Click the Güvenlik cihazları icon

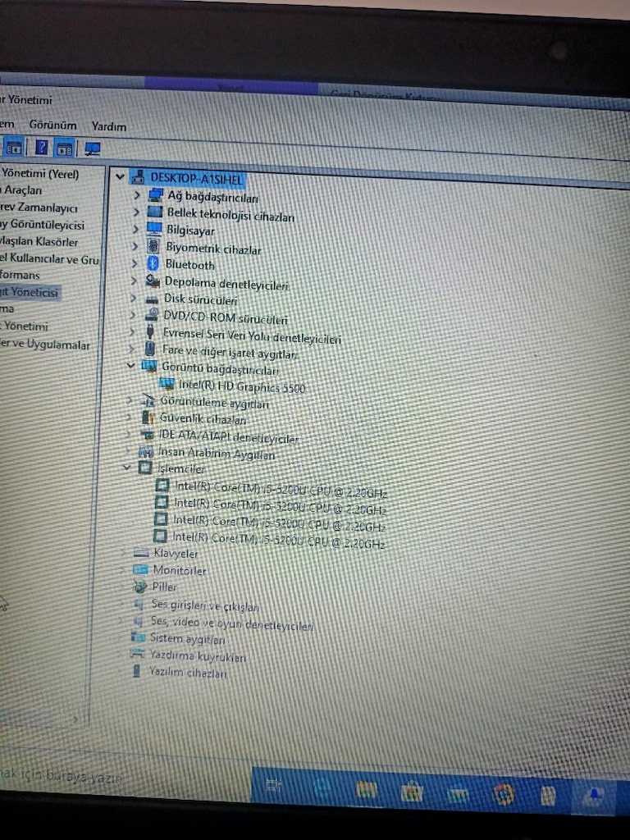click(x=148, y=417)
